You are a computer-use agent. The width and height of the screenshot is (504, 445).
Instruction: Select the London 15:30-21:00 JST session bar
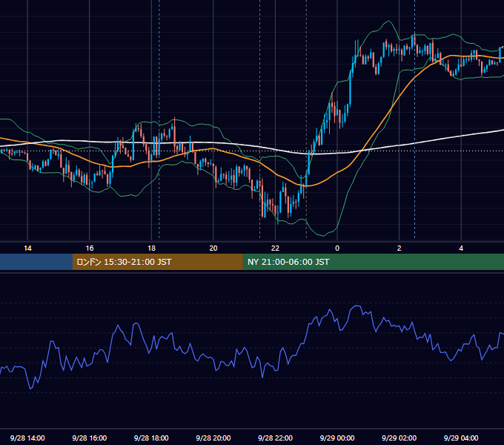point(157,262)
